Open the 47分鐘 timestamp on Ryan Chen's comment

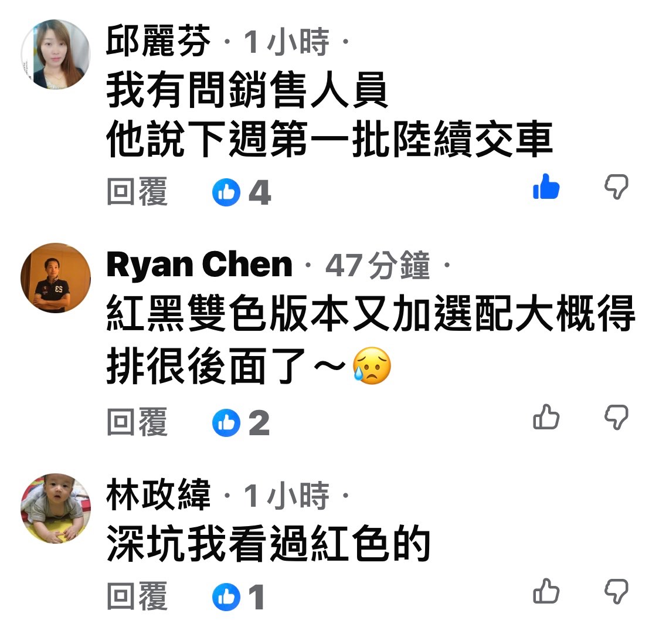pos(378,265)
